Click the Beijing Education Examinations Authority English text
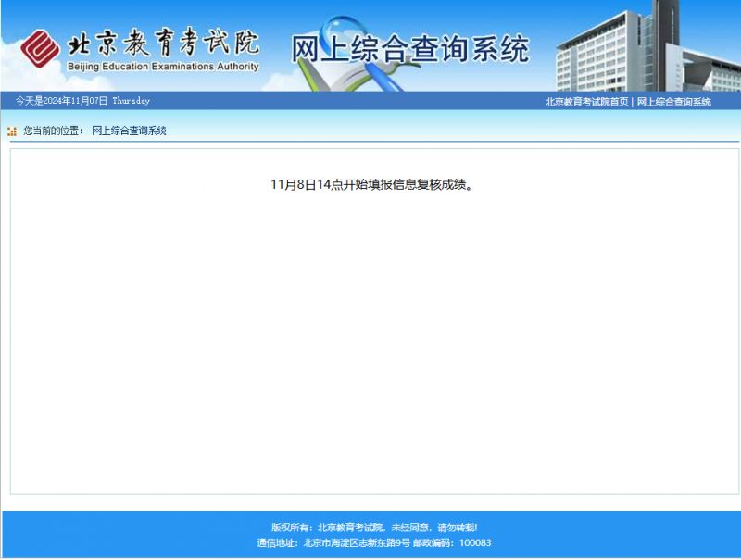Image resolution: width=741 pixels, height=560 pixels. 163,67
